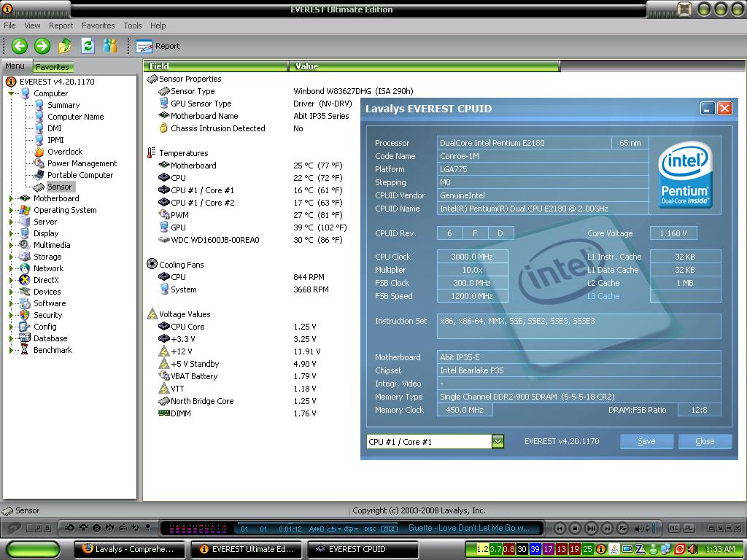The width and height of the screenshot is (747, 560).
Task: Expand the Storage tree node
Action: point(11,257)
